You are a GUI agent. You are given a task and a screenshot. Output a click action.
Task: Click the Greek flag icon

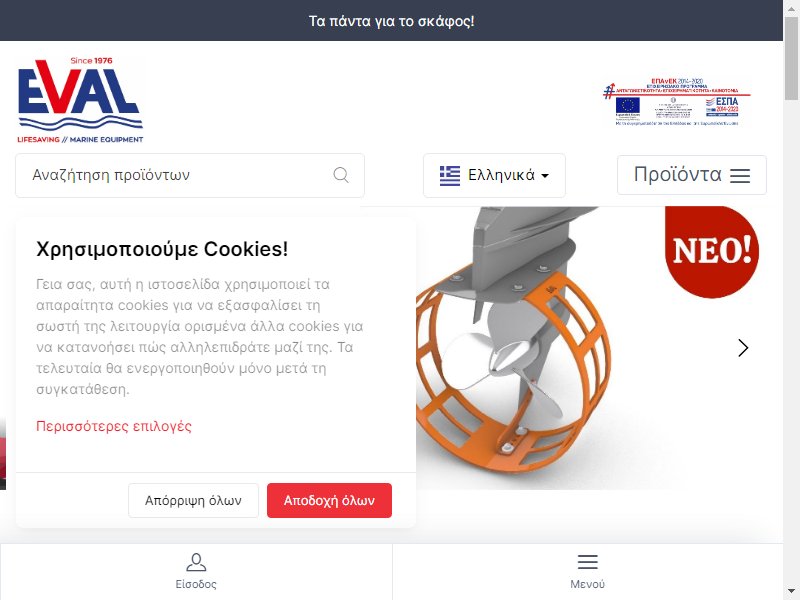coord(449,176)
